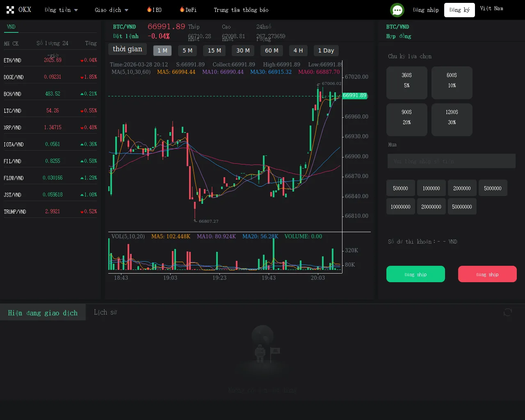Click the amount input field
The height and width of the screenshot is (420, 525).
(x=451, y=161)
